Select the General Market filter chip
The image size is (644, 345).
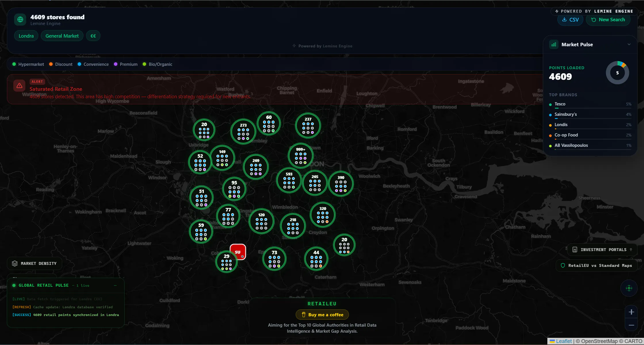click(62, 36)
